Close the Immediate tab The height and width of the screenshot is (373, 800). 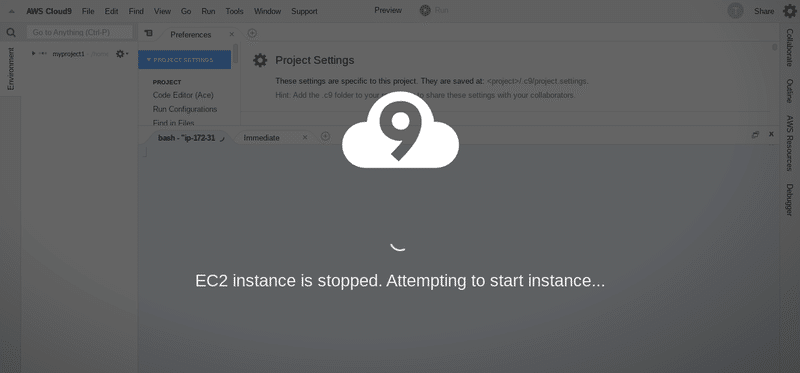305,137
